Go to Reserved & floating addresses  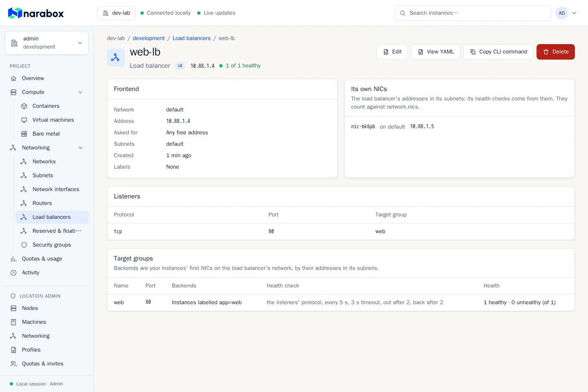[52, 231]
